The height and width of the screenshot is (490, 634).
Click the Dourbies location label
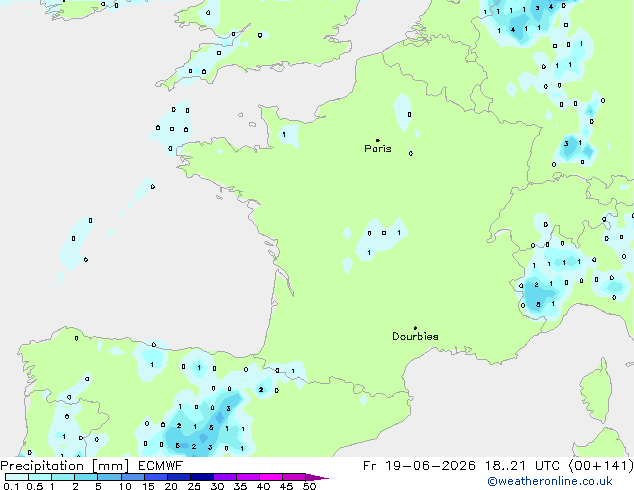[x=415, y=336]
